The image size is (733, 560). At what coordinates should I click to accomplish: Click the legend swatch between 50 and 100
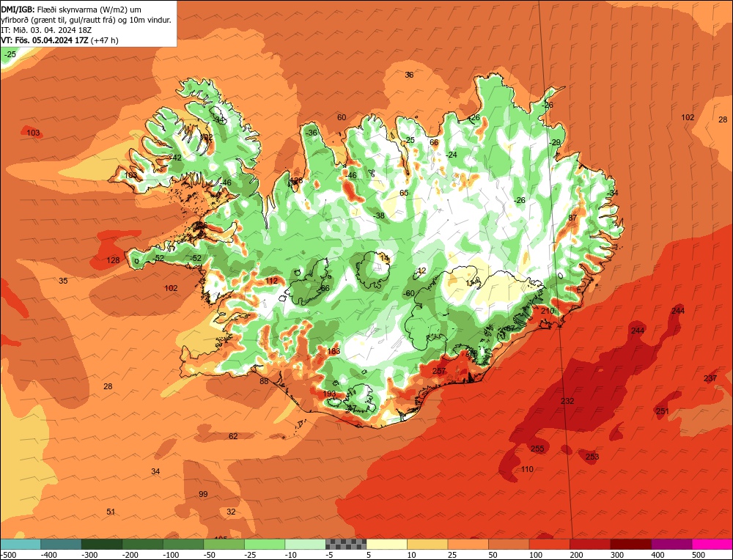509,544
